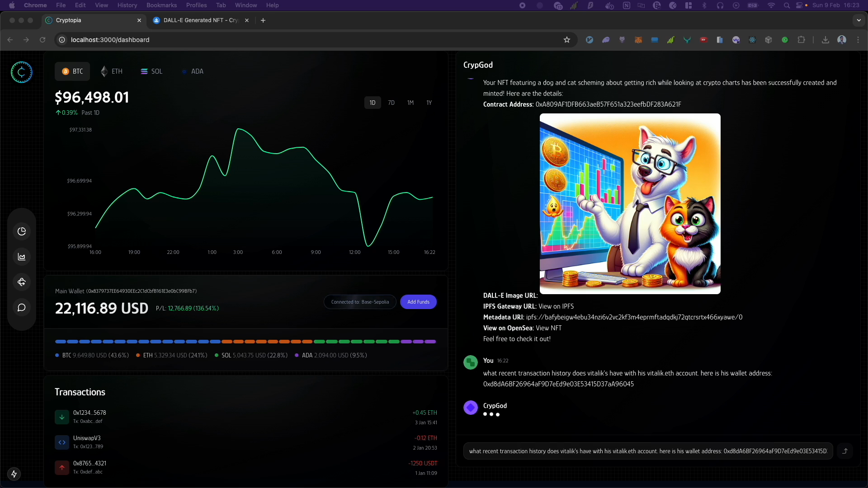The width and height of the screenshot is (868, 488).
Task: Click the MetaMask fox extension icon
Action: pyautogui.click(x=638, y=40)
